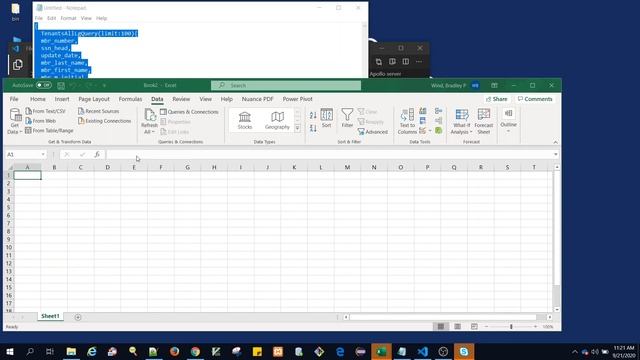Click the Save icon in title bar

coord(61,85)
